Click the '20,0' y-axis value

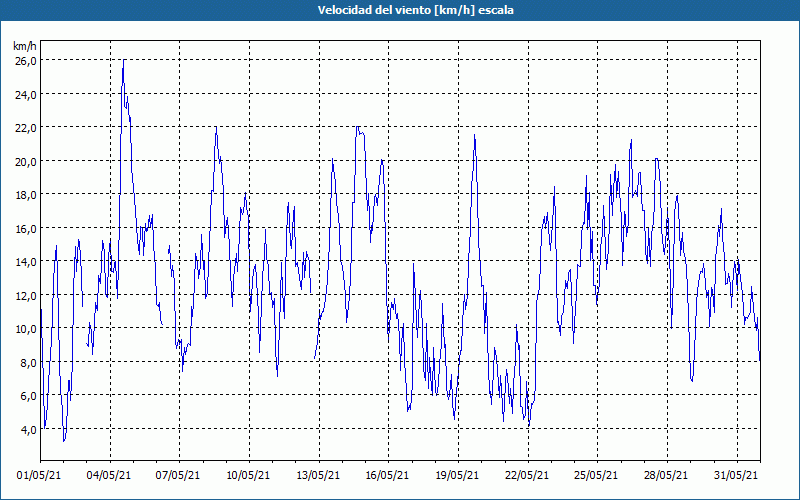tap(26, 161)
